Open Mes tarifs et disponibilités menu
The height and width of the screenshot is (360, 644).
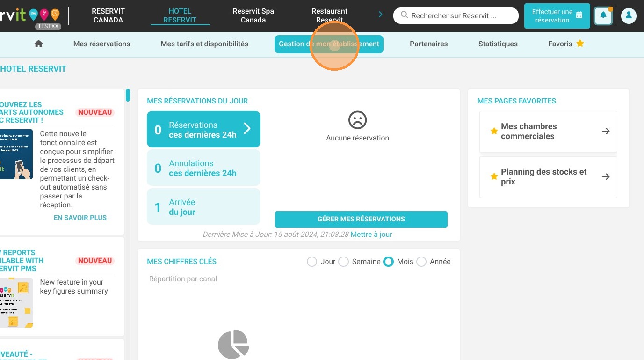tap(204, 44)
